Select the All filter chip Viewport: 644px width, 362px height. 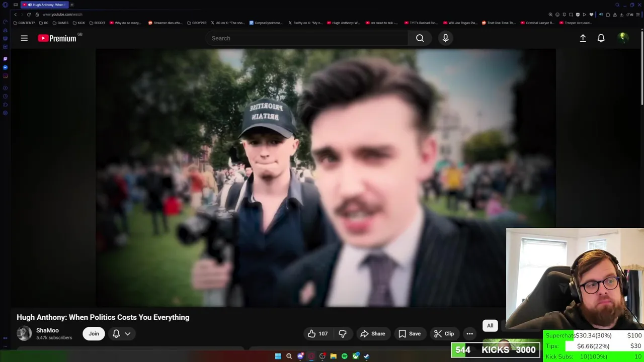coord(490,325)
